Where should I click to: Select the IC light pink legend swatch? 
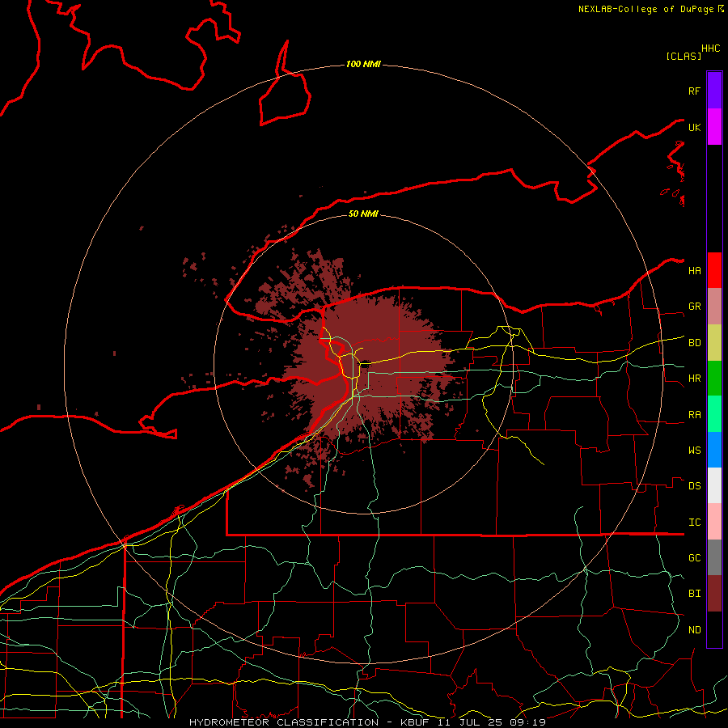714,522
